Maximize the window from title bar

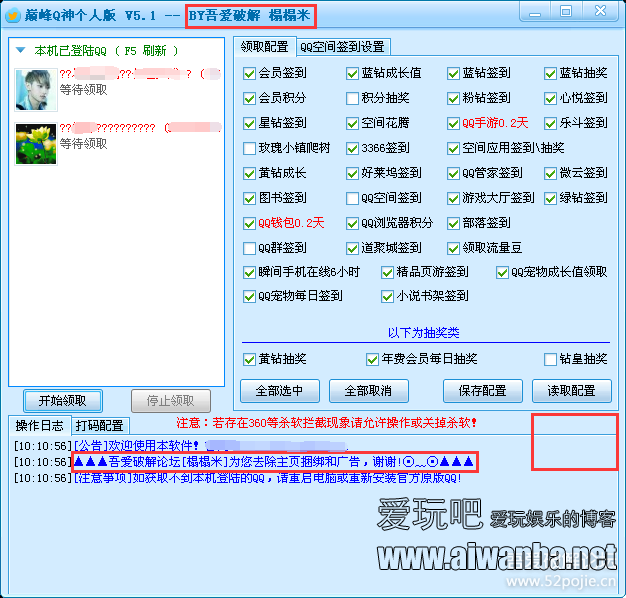tap(566, 12)
